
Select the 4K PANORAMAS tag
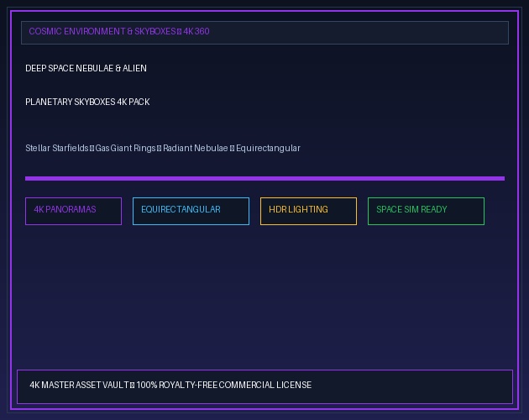(73, 211)
